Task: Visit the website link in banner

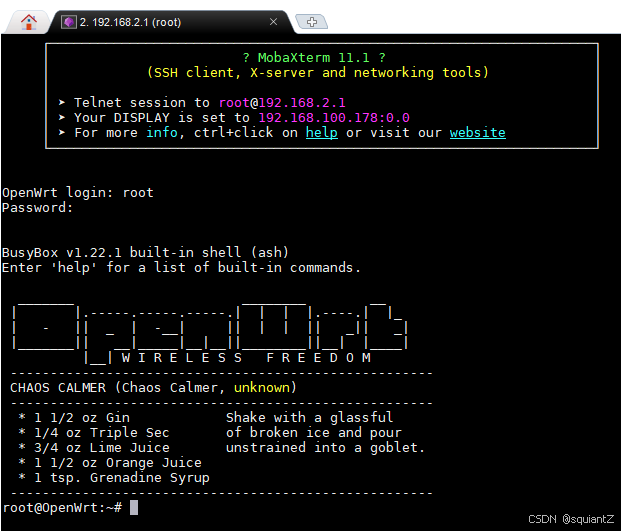Action: point(478,133)
